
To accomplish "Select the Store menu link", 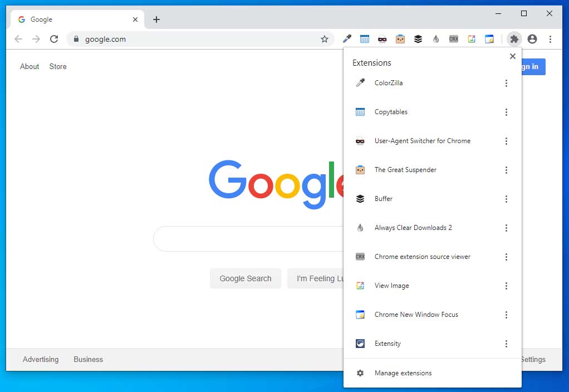I will 58,66.
